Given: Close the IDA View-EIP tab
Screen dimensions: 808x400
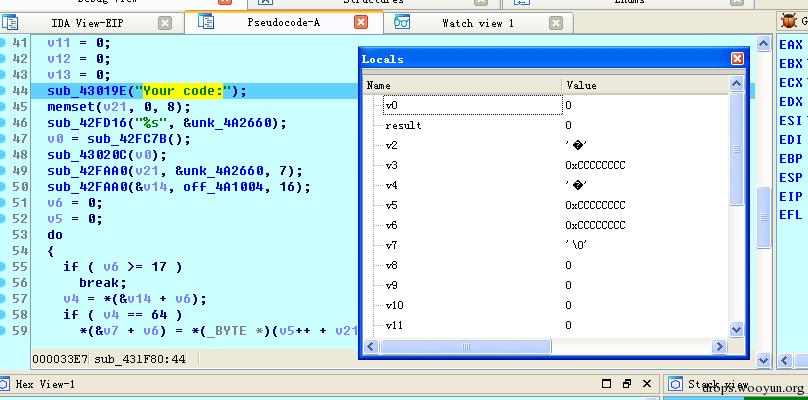Looking at the screenshot, I should click(x=165, y=23).
